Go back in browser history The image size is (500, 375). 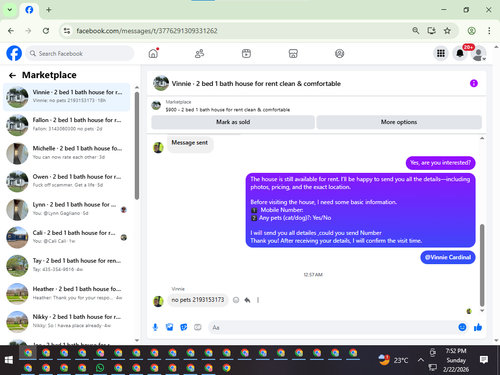point(11,31)
